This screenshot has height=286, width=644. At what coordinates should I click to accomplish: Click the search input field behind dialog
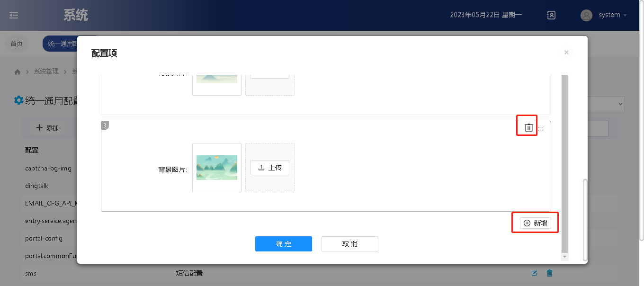tap(598, 129)
